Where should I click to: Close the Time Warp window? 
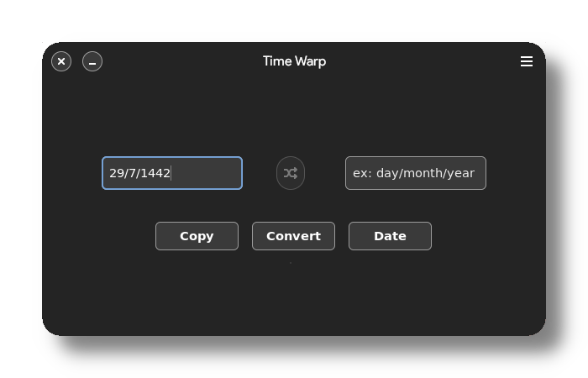(x=61, y=61)
